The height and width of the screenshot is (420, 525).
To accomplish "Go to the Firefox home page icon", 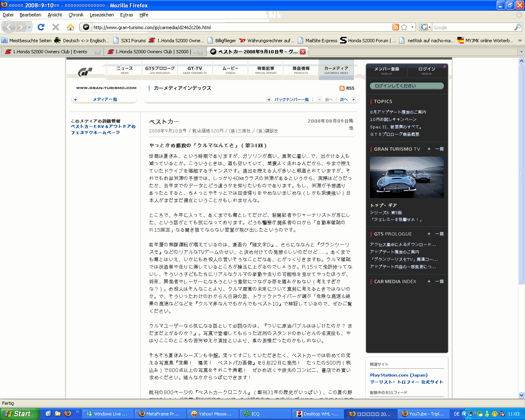I will (71, 27).
